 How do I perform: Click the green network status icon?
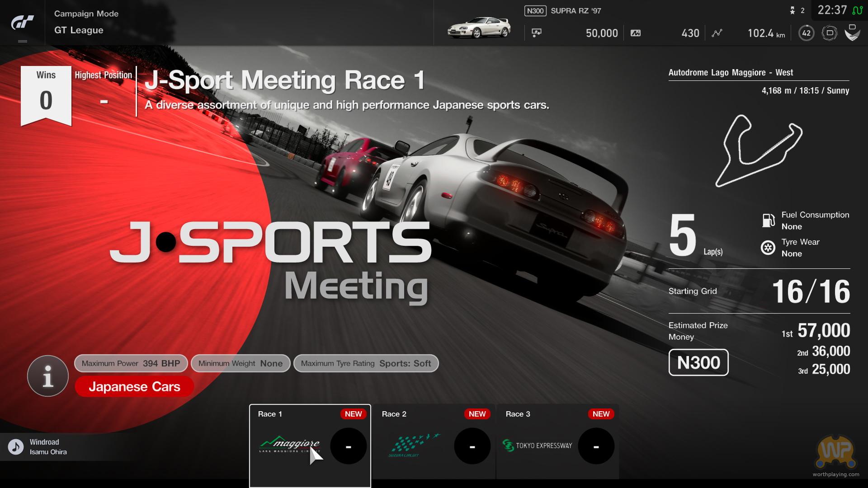click(x=857, y=10)
